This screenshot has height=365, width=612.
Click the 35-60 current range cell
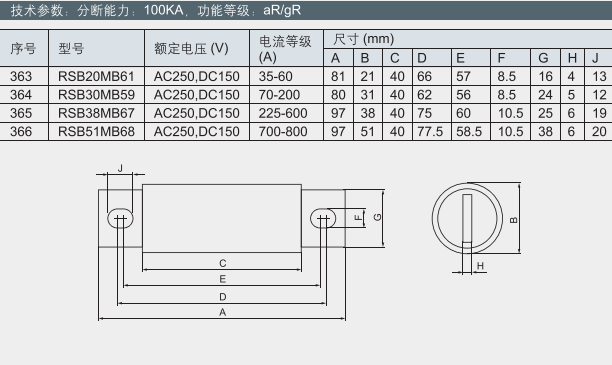[x=286, y=76]
